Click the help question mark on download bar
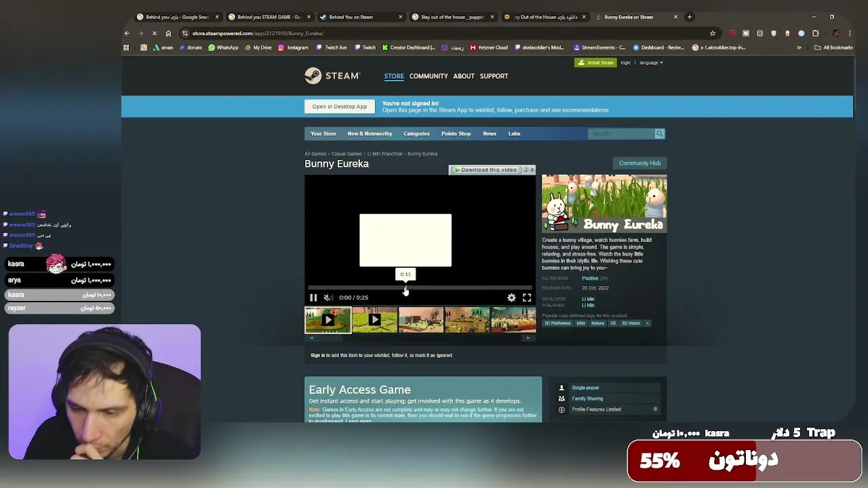 pos(526,169)
